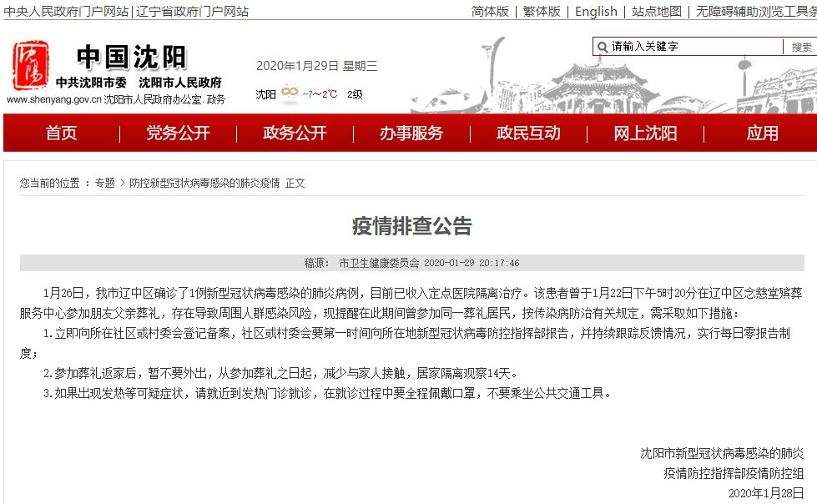This screenshot has width=817, height=504.
Task: Click the 搜索 search button
Action: coord(801,47)
